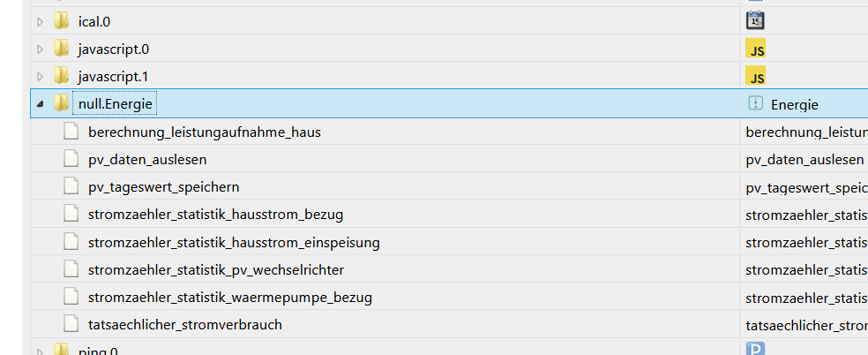Click the javascript.1 JS adapter icon

pyautogui.click(x=755, y=76)
